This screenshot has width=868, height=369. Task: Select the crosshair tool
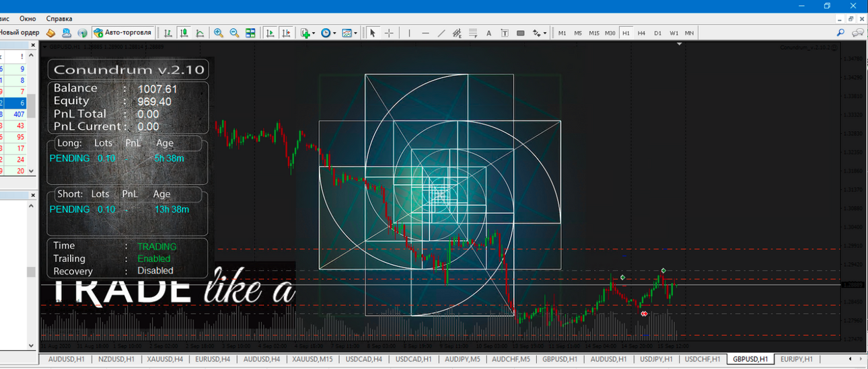point(389,32)
